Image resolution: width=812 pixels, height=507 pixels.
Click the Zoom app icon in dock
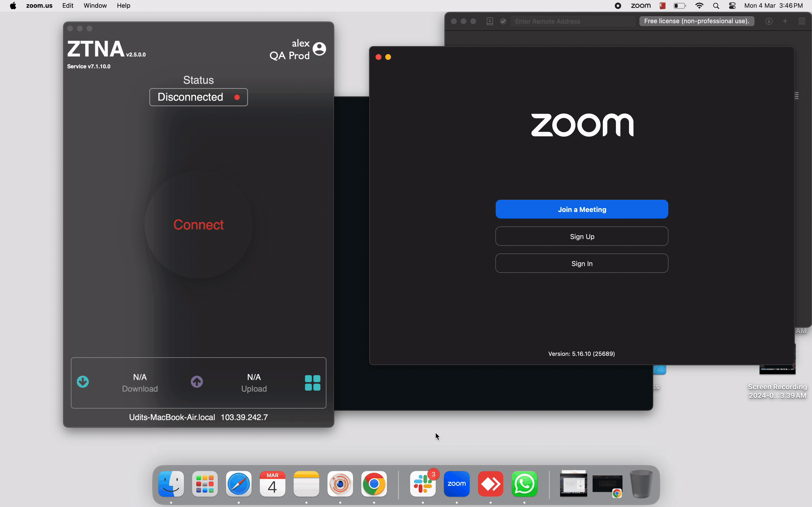pos(456,484)
